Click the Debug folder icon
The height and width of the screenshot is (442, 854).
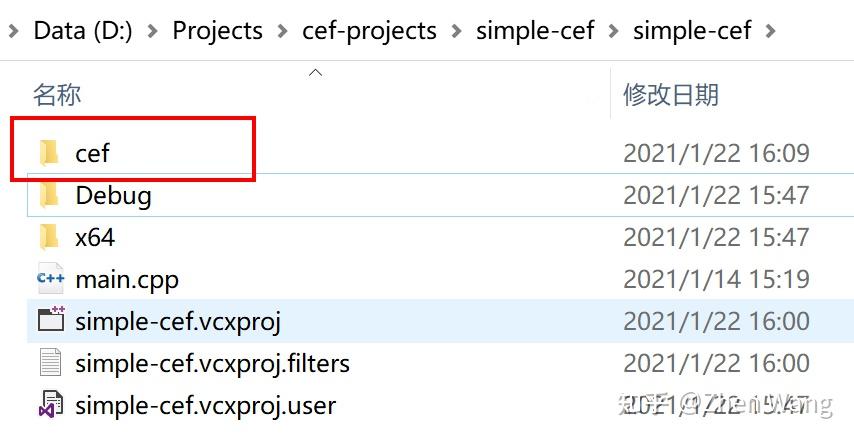coord(49,195)
